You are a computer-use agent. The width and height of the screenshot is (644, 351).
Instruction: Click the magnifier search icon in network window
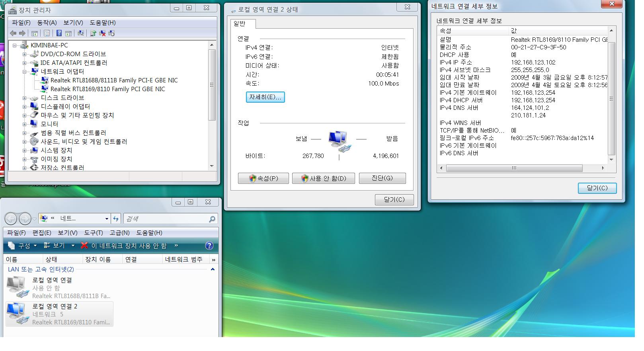pos(212,219)
